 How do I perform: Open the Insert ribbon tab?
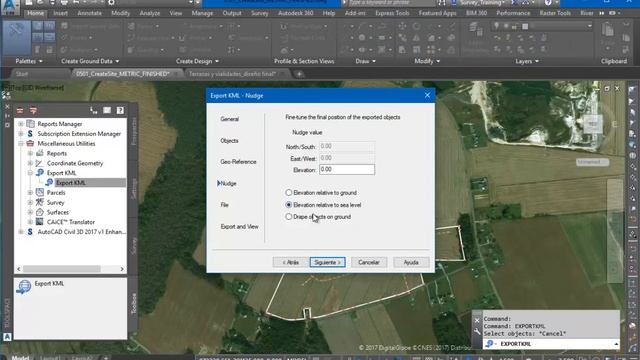pos(60,13)
